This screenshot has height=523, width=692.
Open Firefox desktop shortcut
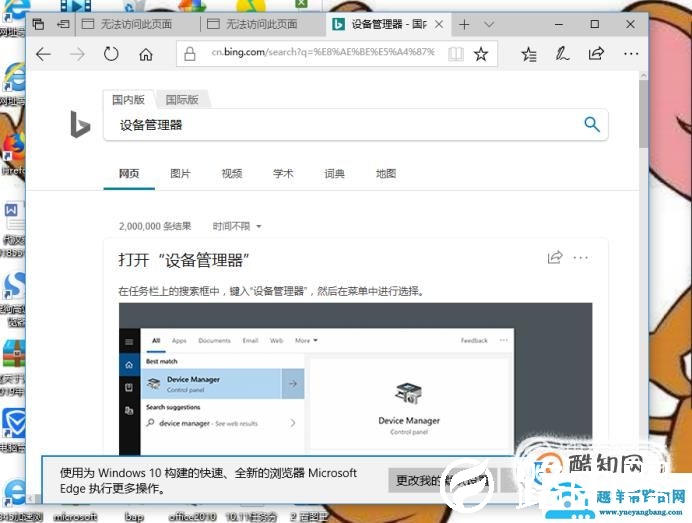(13, 152)
